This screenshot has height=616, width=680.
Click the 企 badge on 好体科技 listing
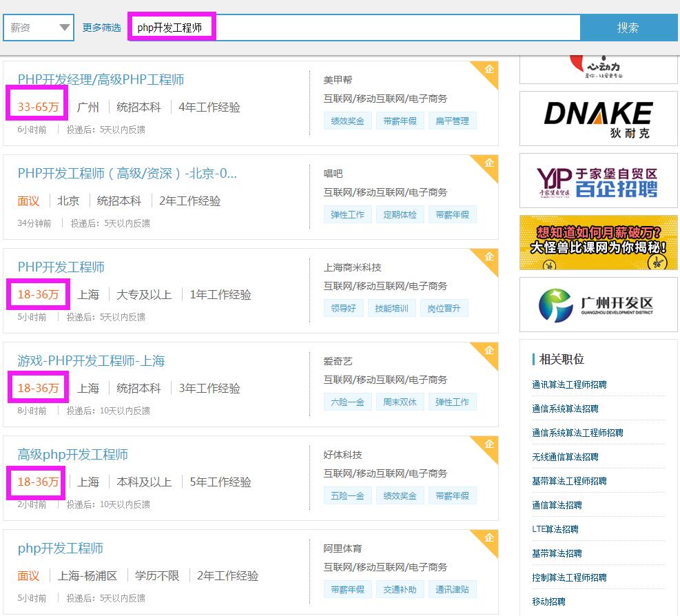pyautogui.click(x=488, y=444)
